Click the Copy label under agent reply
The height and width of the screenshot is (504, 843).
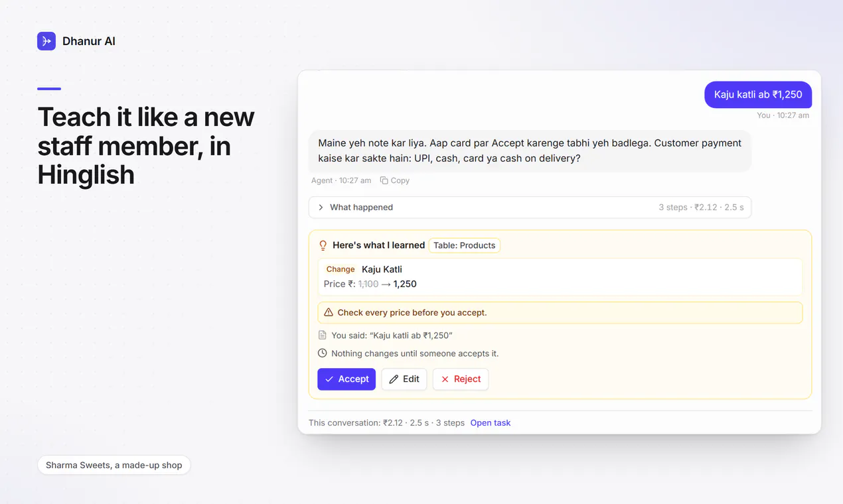400,180
